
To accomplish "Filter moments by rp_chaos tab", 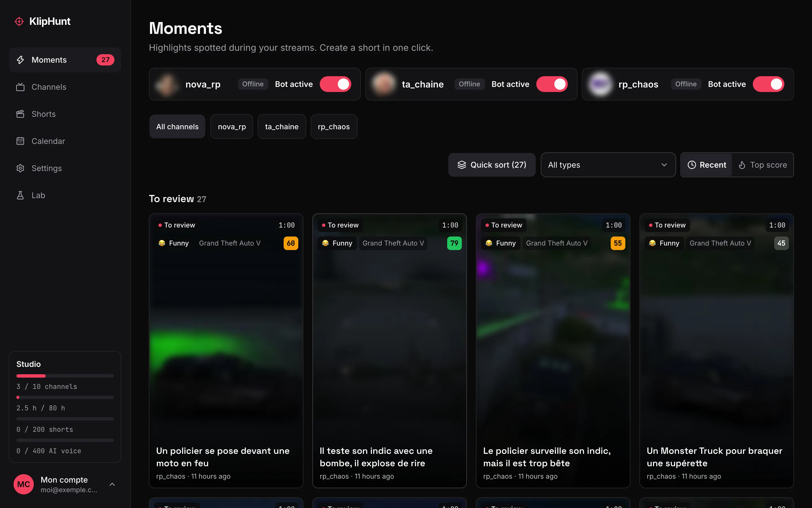I will click(x=334, y=127).
